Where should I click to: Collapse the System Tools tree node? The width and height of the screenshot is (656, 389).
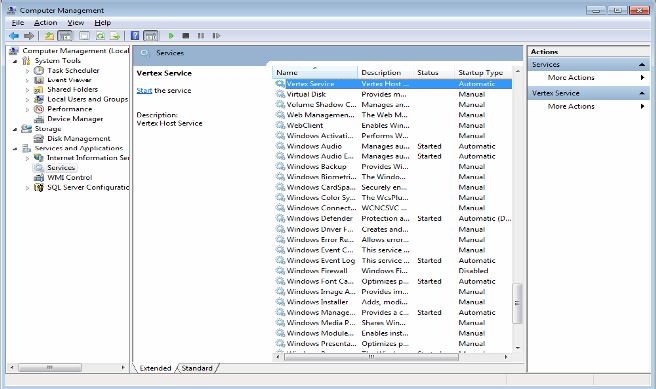coord(15,61)
